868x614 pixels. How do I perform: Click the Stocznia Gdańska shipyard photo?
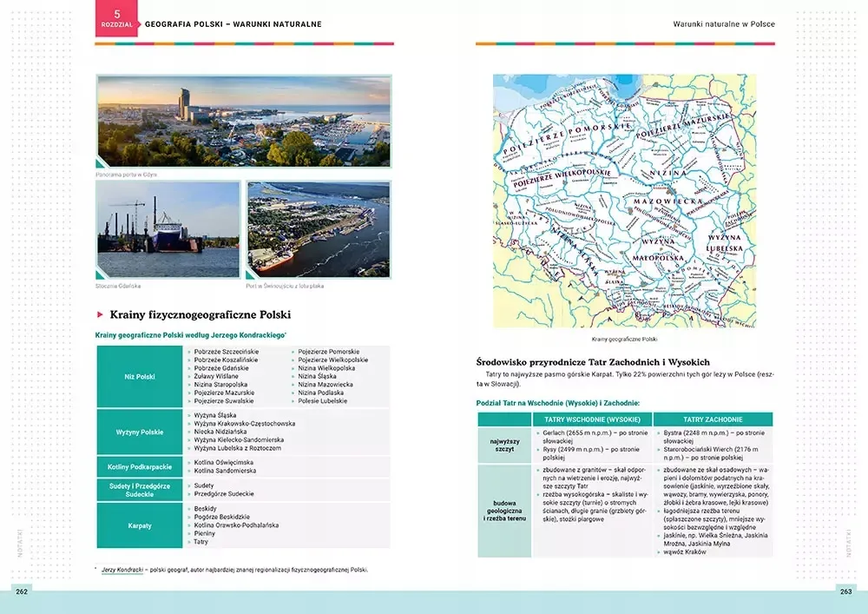[x=168, y=229]
